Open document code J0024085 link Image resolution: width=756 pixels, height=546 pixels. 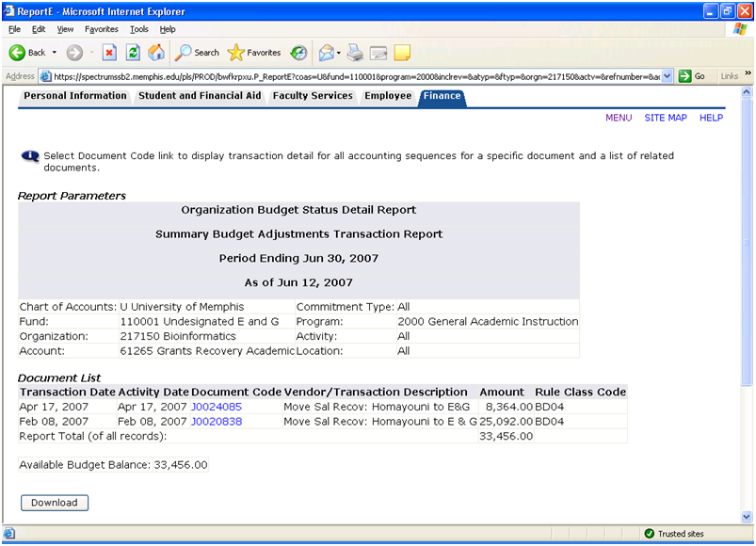click(217, 407)
